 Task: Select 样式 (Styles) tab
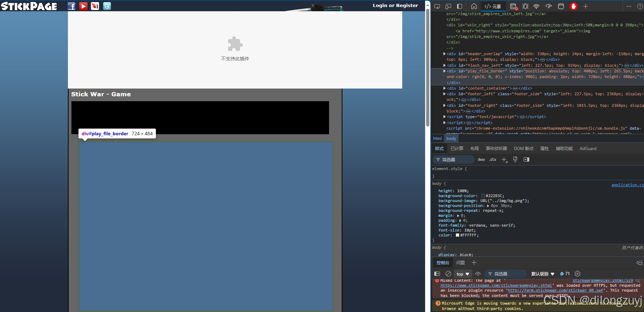tap(439, 149)
